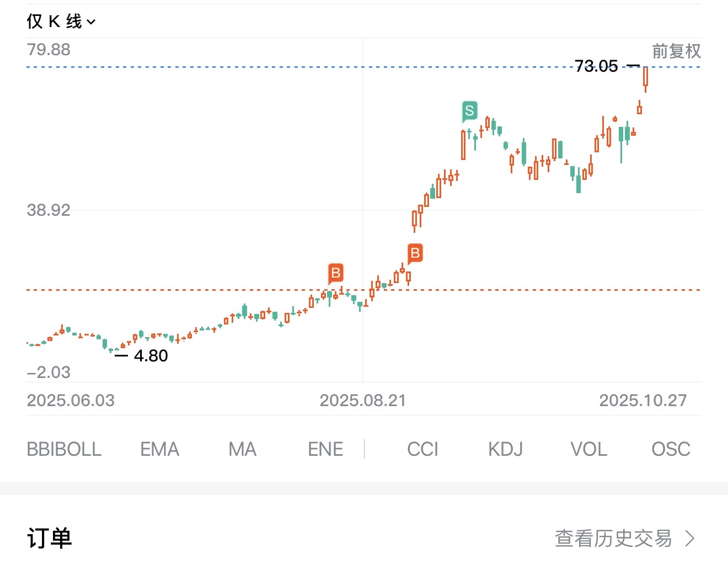
Task: Click the arrow next to 仅 K 线
Action: [x=92, y=22]
